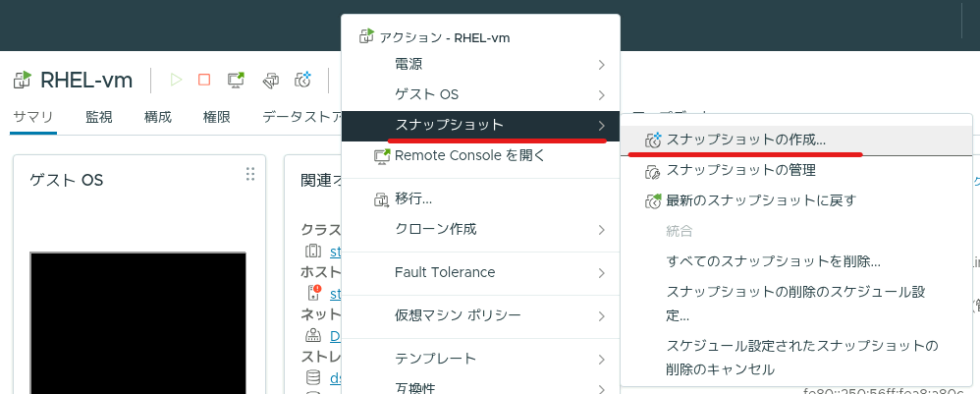Click the Remote Console menu icon
This screenshot has height=394, width=980.
click(x=382, y=155)
